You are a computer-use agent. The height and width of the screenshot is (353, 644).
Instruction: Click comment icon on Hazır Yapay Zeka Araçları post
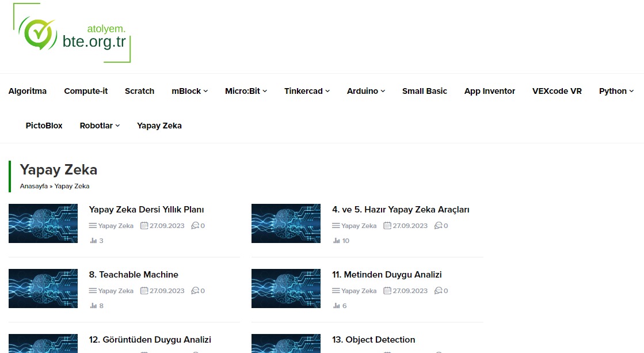point(438,225)
